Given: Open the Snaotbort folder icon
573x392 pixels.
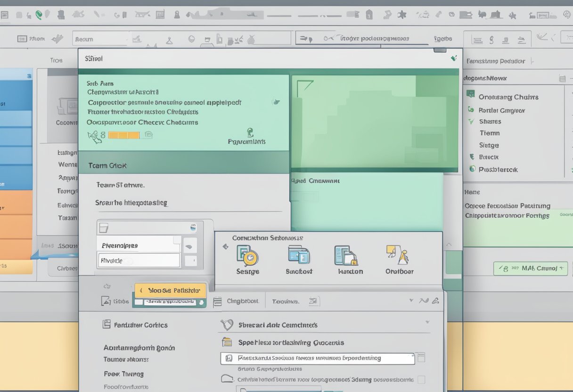Looking at the screenshot, I should 299,255.
